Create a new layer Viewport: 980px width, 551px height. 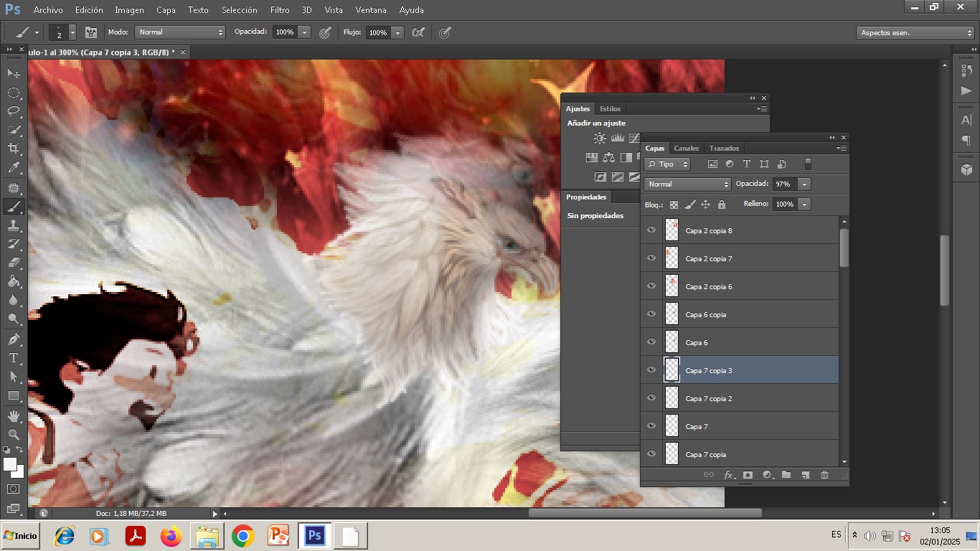tap(806, 475)
